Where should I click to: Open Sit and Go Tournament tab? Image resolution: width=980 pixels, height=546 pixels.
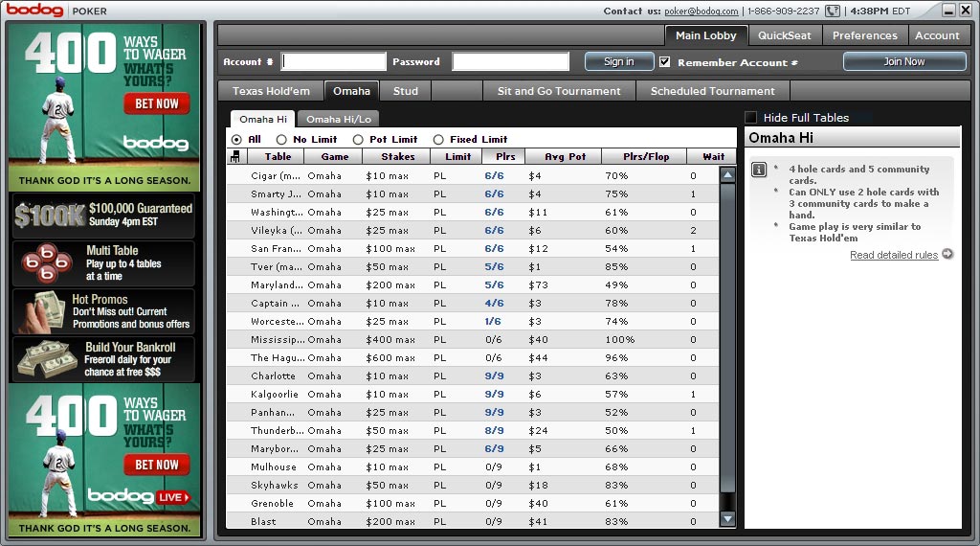point(559,91)
